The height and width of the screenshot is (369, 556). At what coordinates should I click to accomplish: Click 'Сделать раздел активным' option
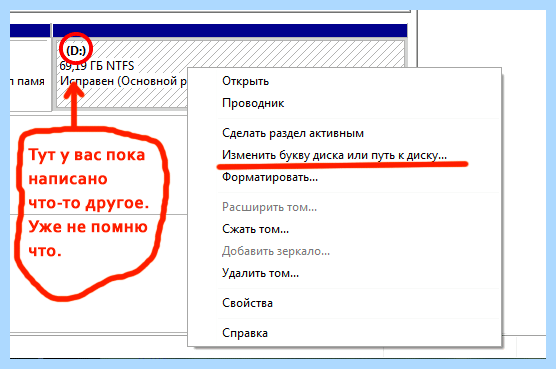point(344,133)
